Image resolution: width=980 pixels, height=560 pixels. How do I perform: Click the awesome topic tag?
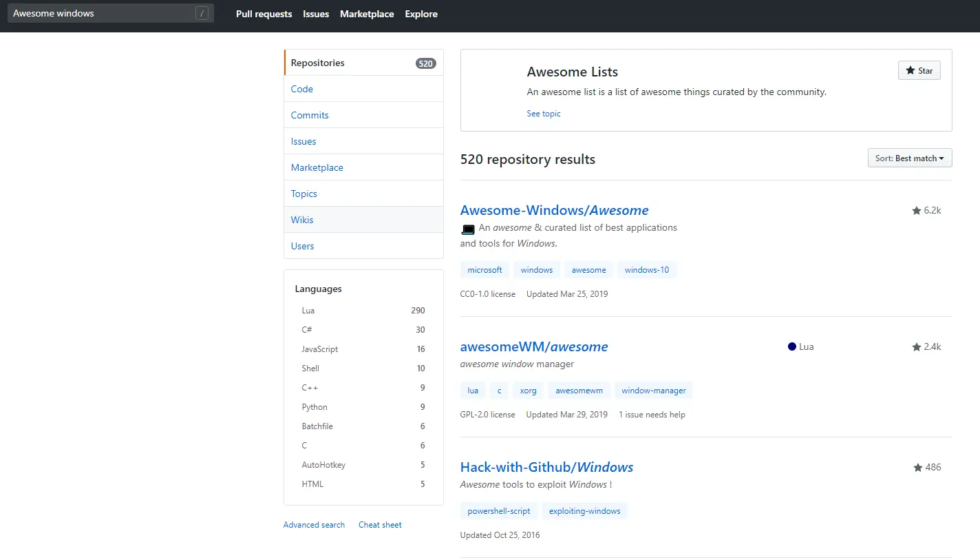tap(589, 270)
